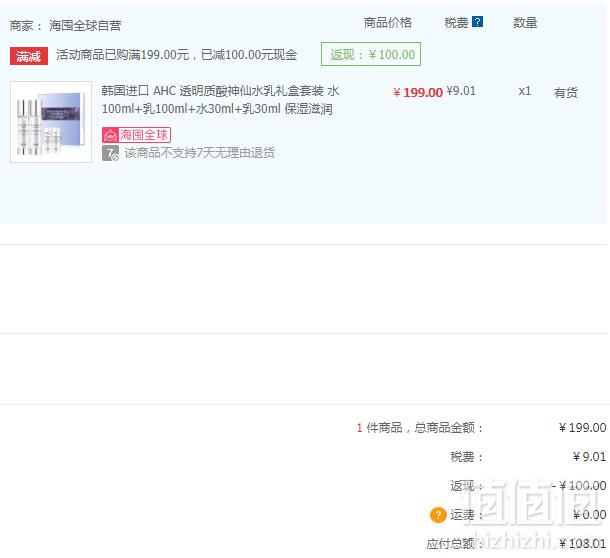
Task: Click the ¥199.00 total goods amount
Action: 582,428
